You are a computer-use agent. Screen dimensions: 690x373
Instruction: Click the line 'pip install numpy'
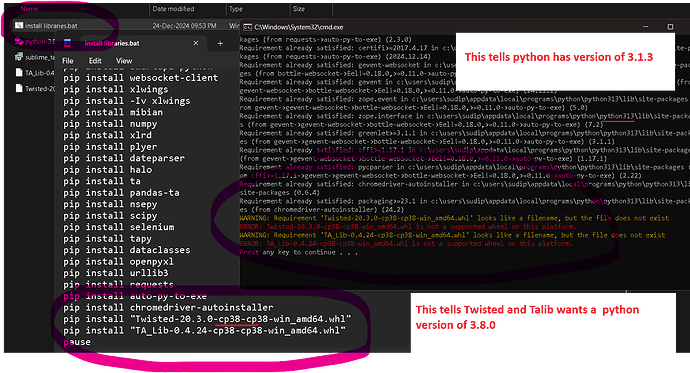click(110, 124)
